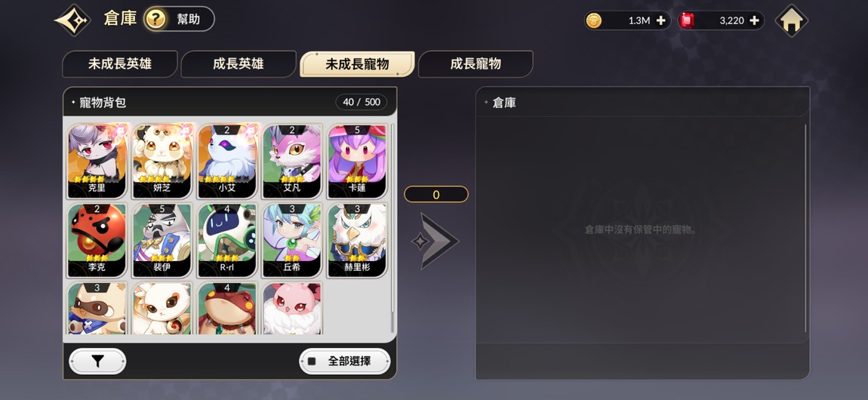Click the gold coin currency icon
Image resolution: width=868 pixels, height=400 pixels.
tap(593, 20)
